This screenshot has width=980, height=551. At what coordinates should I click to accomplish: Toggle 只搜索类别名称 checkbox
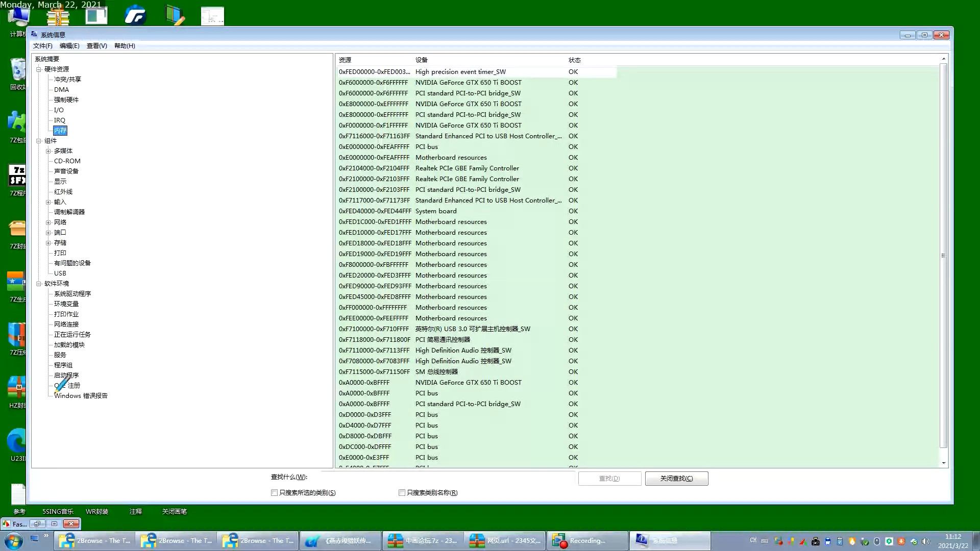pyautogui.click(x=402, y=492)
